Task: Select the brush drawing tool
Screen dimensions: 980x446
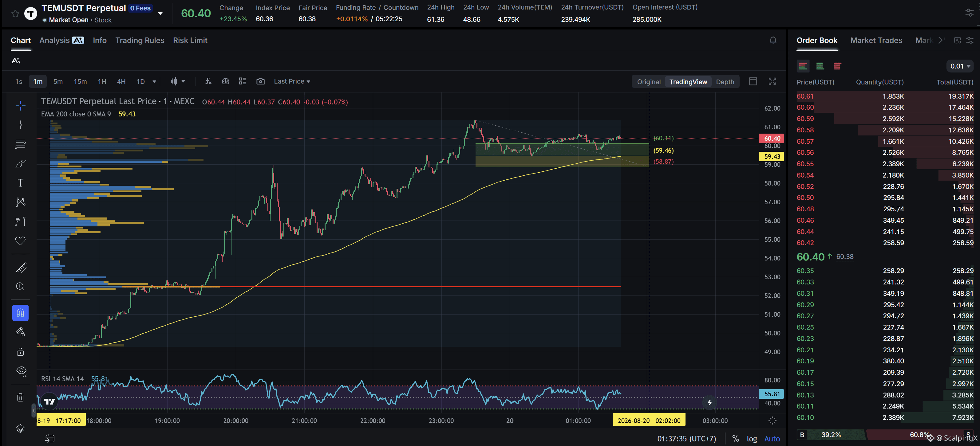Action: [x=21, y=163]
